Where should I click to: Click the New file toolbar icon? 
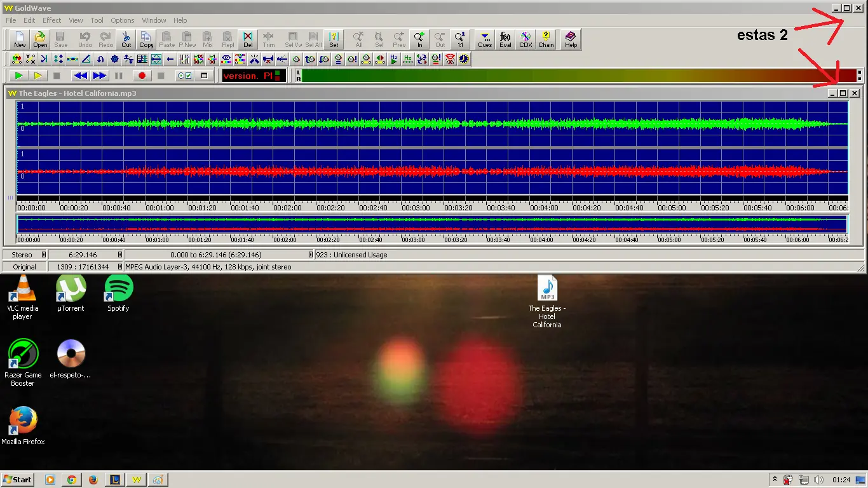pos(20,39)
